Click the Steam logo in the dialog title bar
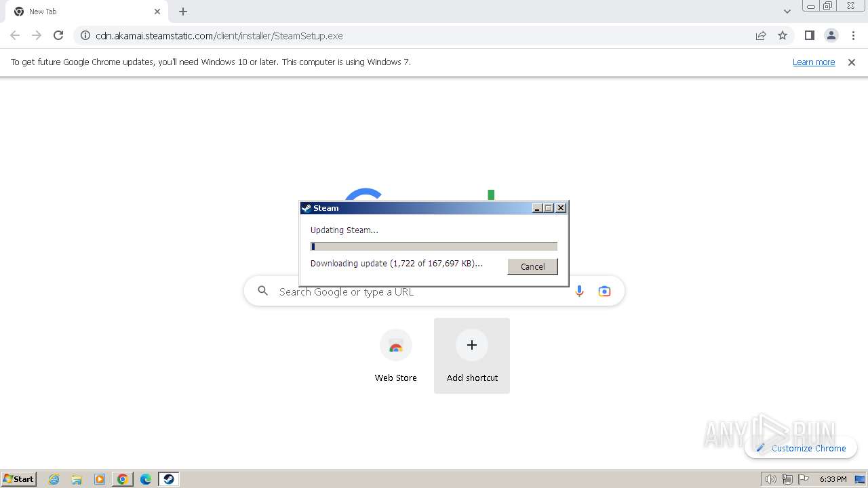 pyautogui.click(x=307, y=208)
